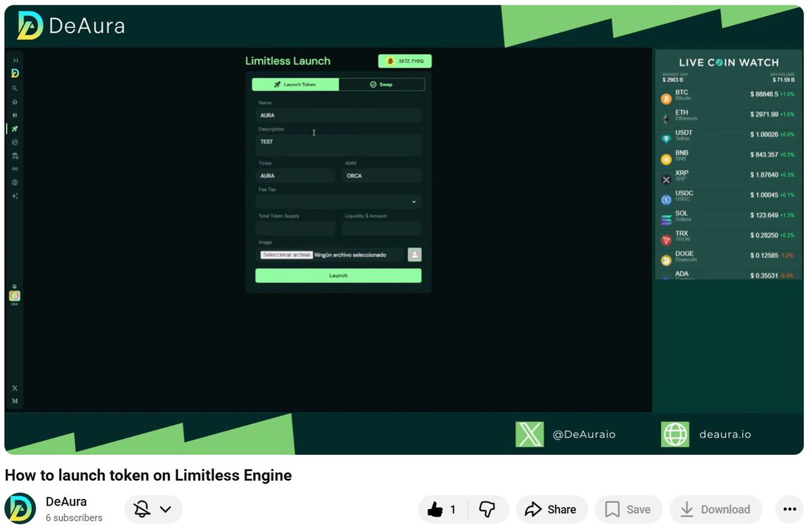The height and width of the screenshot is (528, 812).
Task: Click the $ 88846.5 Bitcoin price
Action: pyautogui.click(x=763, y=94)
